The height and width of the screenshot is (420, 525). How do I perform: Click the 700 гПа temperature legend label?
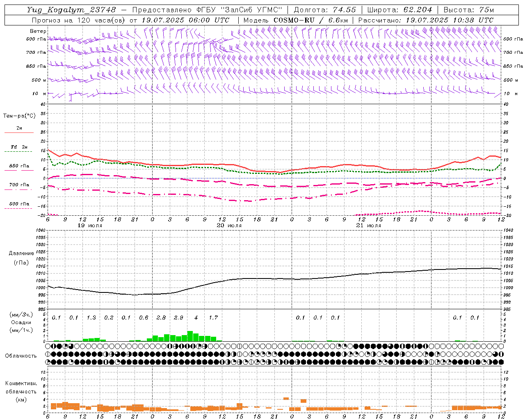click(x=19, y=185)
